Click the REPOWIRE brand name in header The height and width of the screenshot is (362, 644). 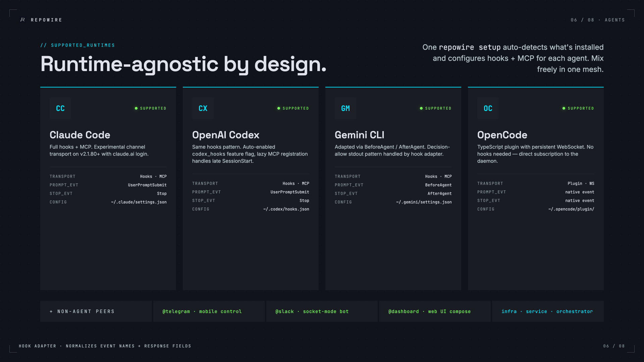[x=47, y=20]
